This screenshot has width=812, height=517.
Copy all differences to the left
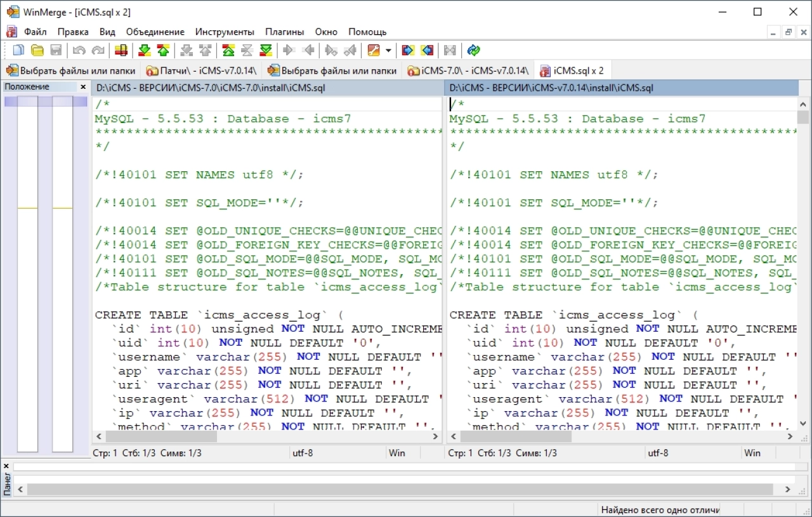427,50
